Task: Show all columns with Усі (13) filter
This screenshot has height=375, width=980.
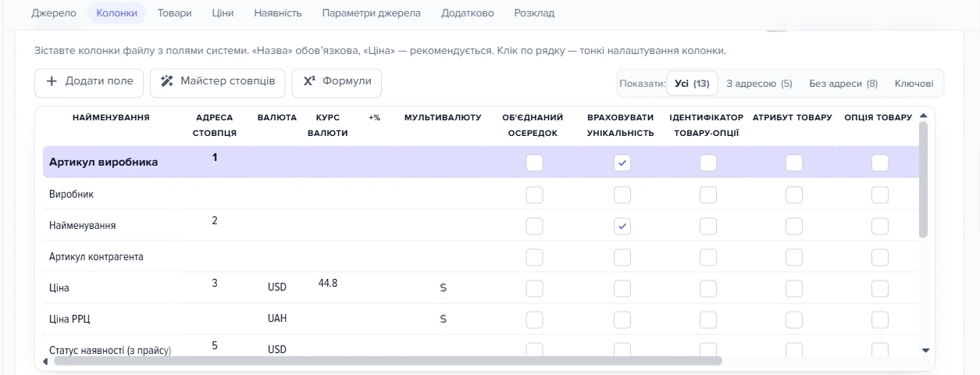Action: pyautogui.click(x=692, y=84)
